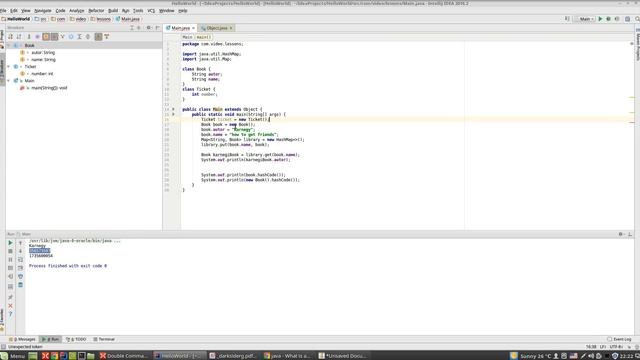This screenshot has height=360, width=640.
Task: Select main(String[]): void in the Structure tree
Action: click(x=49, y=88)
